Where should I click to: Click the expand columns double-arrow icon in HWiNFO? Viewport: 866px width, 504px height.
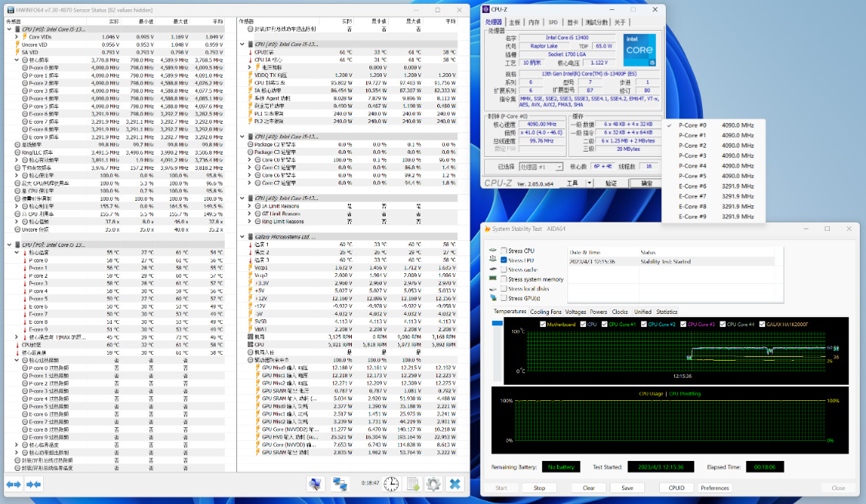coord(14,484)
